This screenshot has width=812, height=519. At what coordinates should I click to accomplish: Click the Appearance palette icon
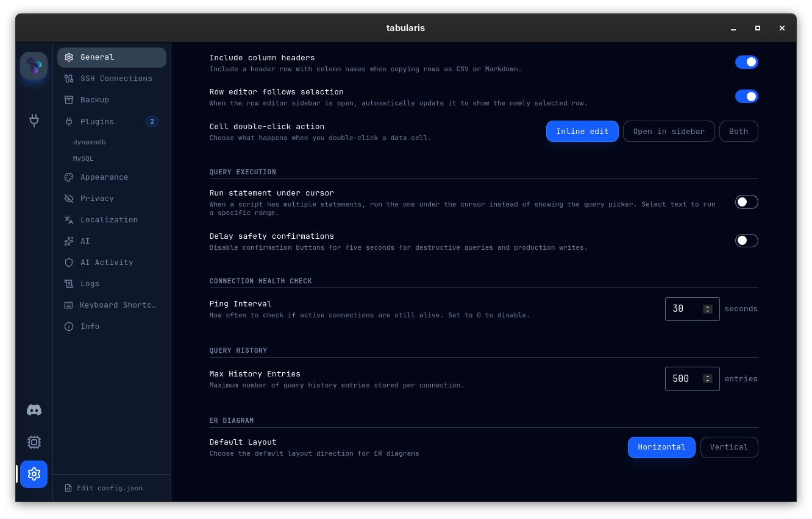69,177
